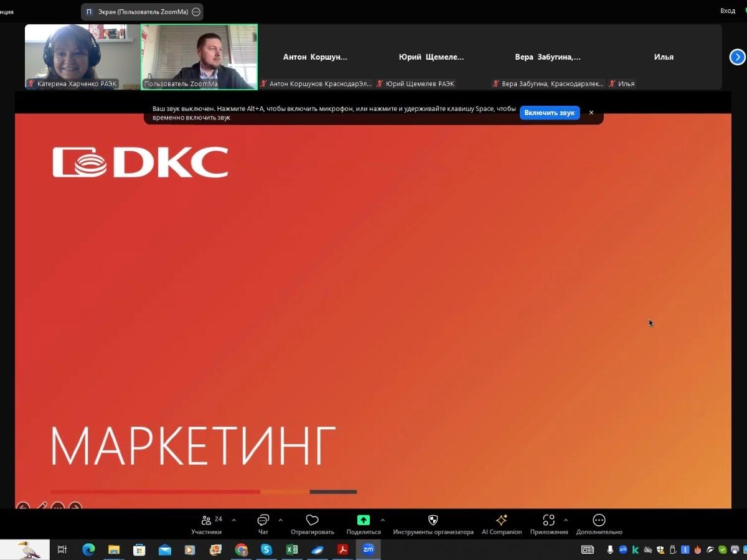Image resolution: width=747 pixels, height=560 pixels.
Task: Click the blue Включить звук button
Action: (550, 113)
